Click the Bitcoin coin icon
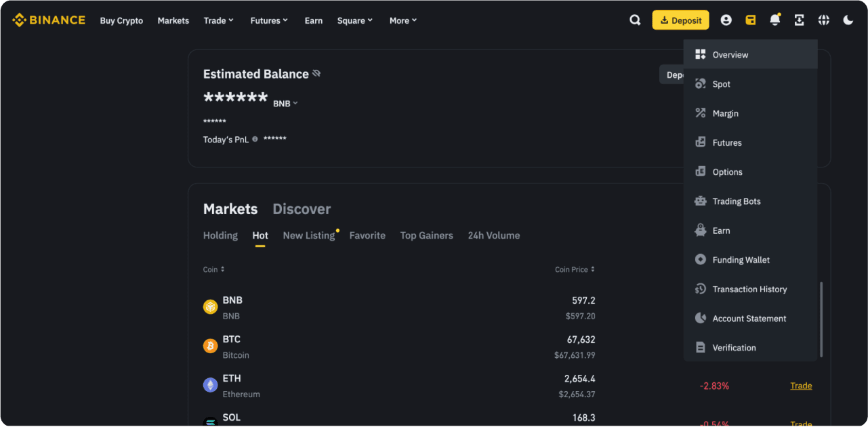The height and width of the screenshot is (427, 868). 211,346
